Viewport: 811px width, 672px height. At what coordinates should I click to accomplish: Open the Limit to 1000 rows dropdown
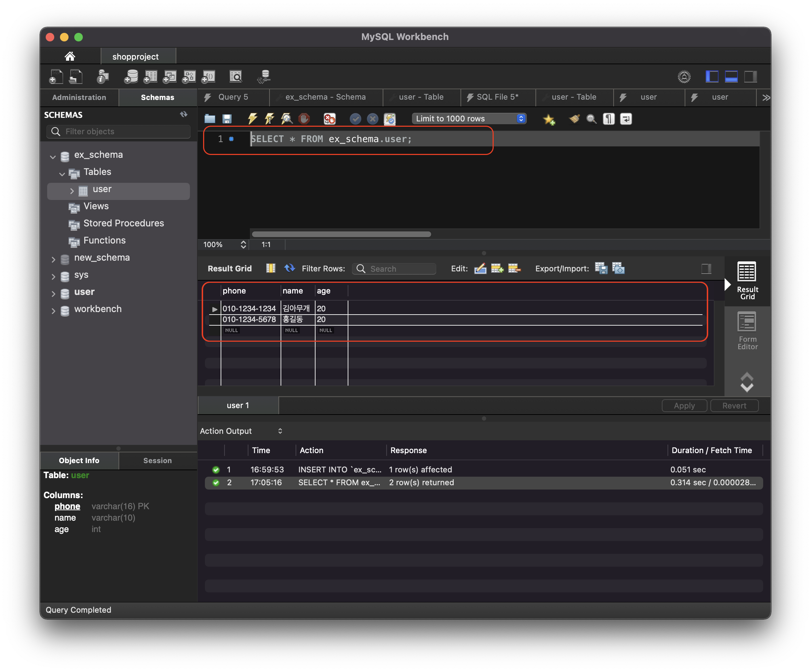469,119
